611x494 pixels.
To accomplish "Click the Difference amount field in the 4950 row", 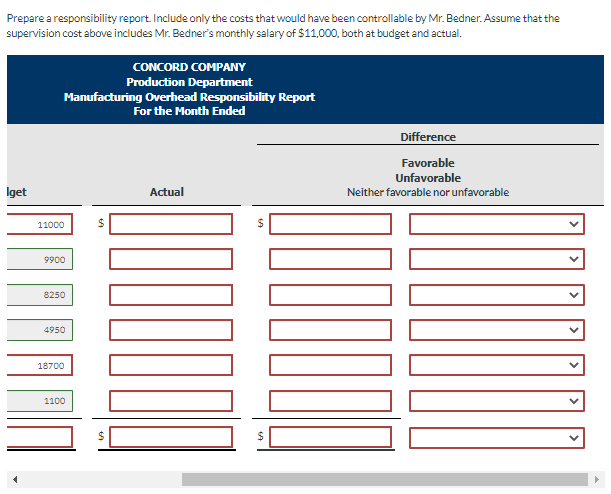I will coord(330,330).
